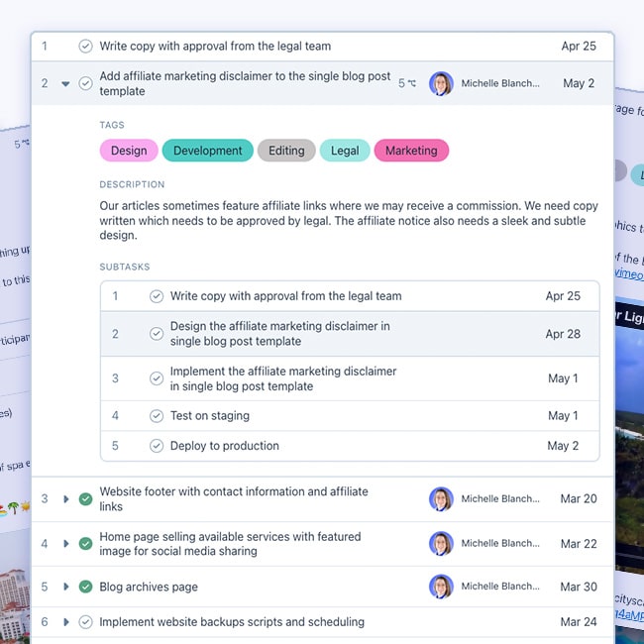The height and width of the screenshot is (644, 644).
Task: Click due date 'Apr 25' on top row
Action: [579, 46]
